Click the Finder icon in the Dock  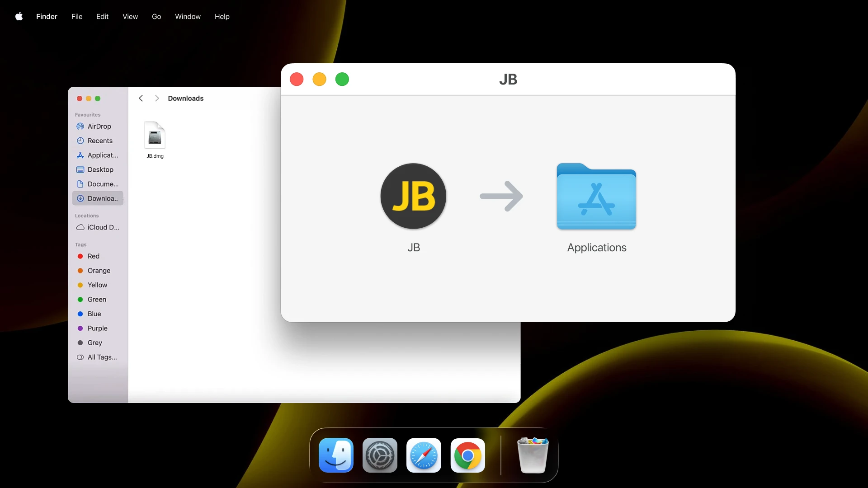(336, 455)
